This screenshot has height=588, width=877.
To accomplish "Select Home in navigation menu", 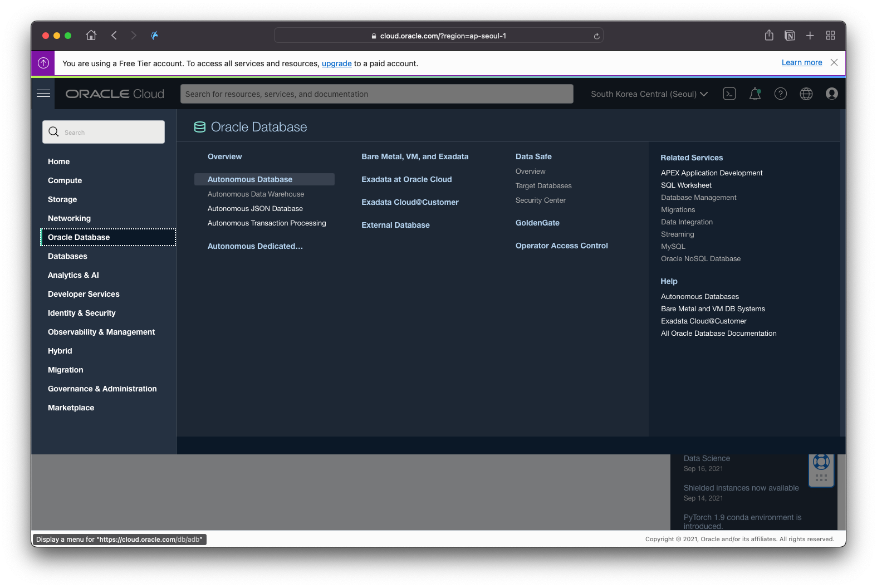I will 59,161.
